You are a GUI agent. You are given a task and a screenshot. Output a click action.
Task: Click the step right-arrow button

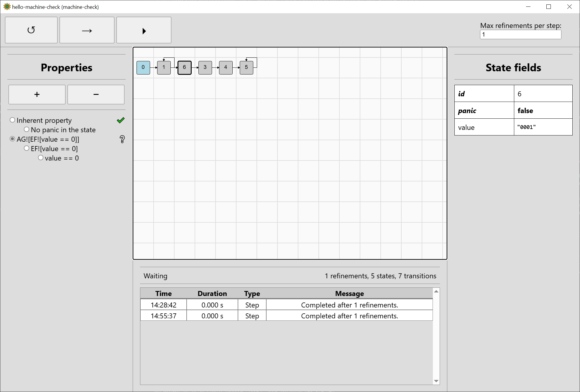click(87, 30)
